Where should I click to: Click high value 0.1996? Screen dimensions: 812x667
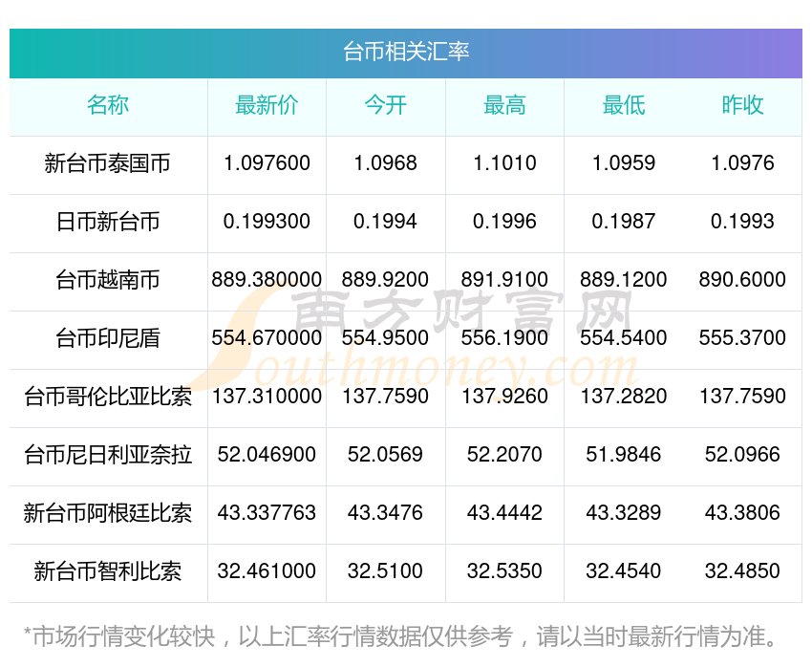pos(504,222)
